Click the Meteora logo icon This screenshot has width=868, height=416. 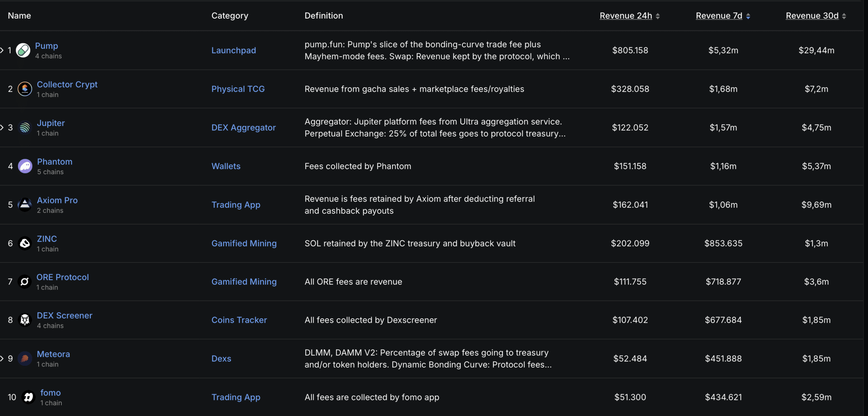pos(25,359)
